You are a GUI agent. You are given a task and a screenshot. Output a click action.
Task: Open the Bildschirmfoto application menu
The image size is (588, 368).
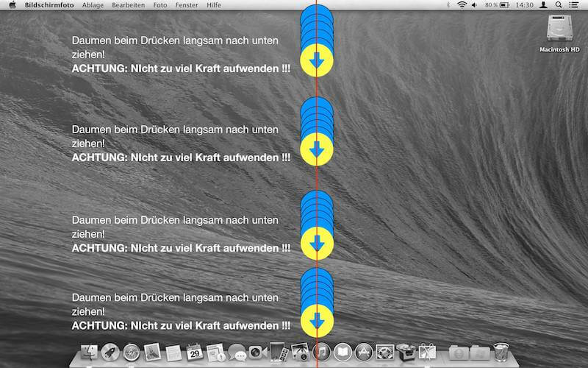coord(49,5)
